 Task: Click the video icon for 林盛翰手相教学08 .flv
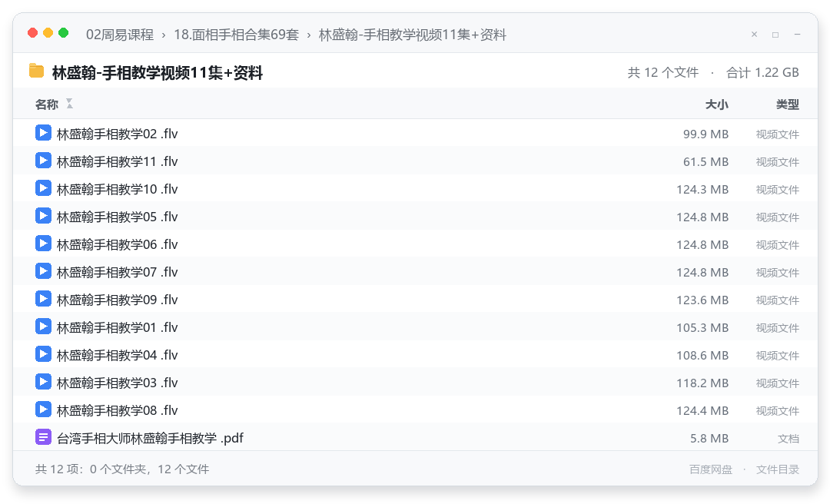point(43,409)
